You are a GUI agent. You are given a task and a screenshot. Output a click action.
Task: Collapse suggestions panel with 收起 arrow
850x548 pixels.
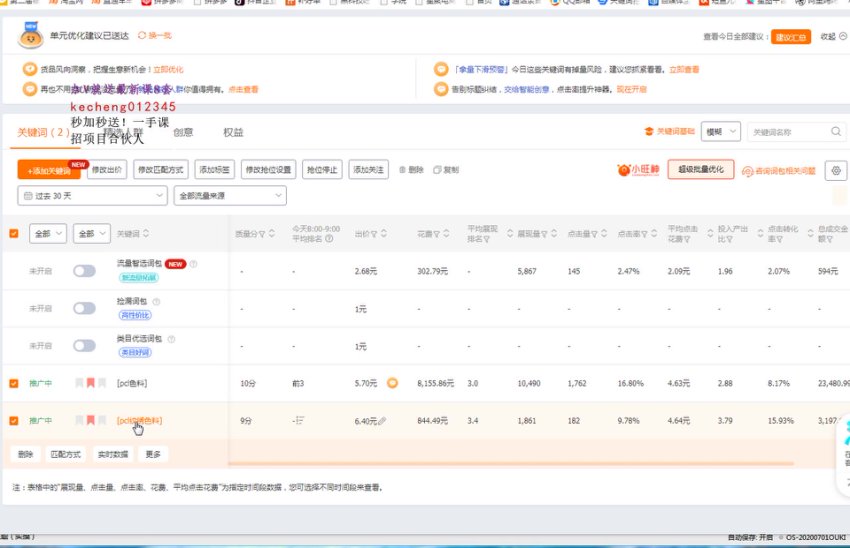tap(833, 37)
